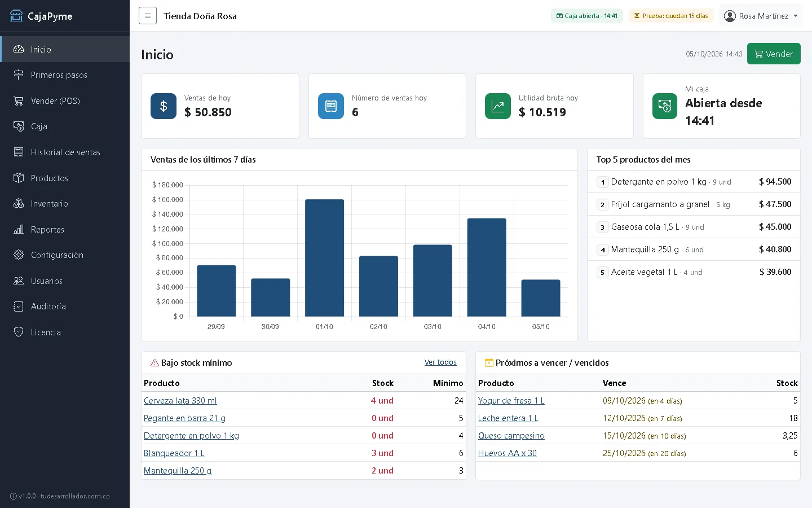Open the Rosa Martínez user dropdown

coord(761,16)
